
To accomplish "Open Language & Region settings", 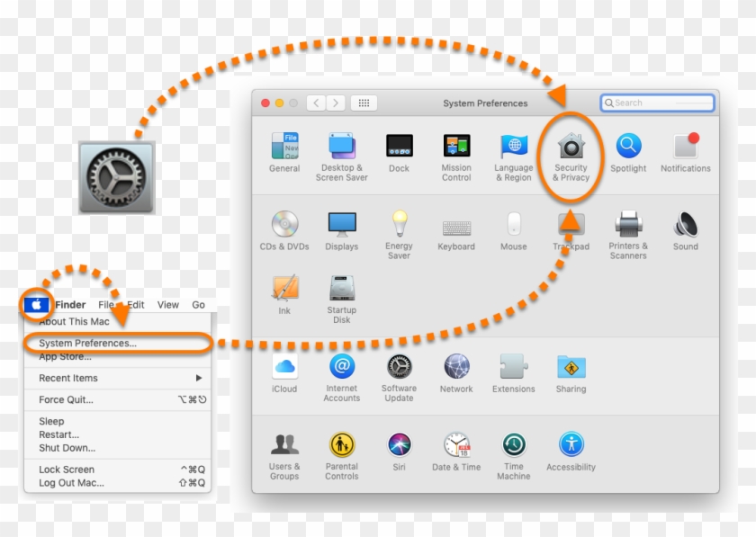I will [513, 144].
